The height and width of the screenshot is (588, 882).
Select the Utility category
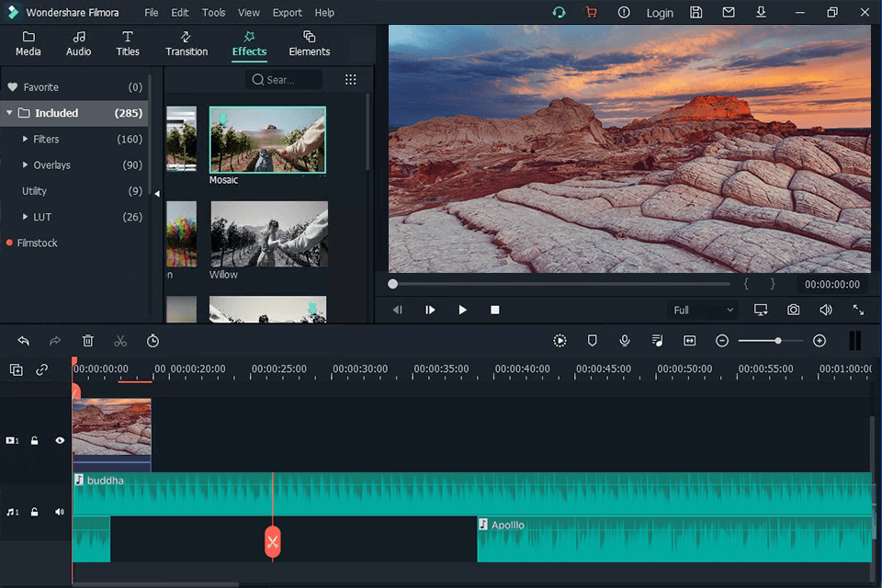pyautogui.click(x=74, y=191)
